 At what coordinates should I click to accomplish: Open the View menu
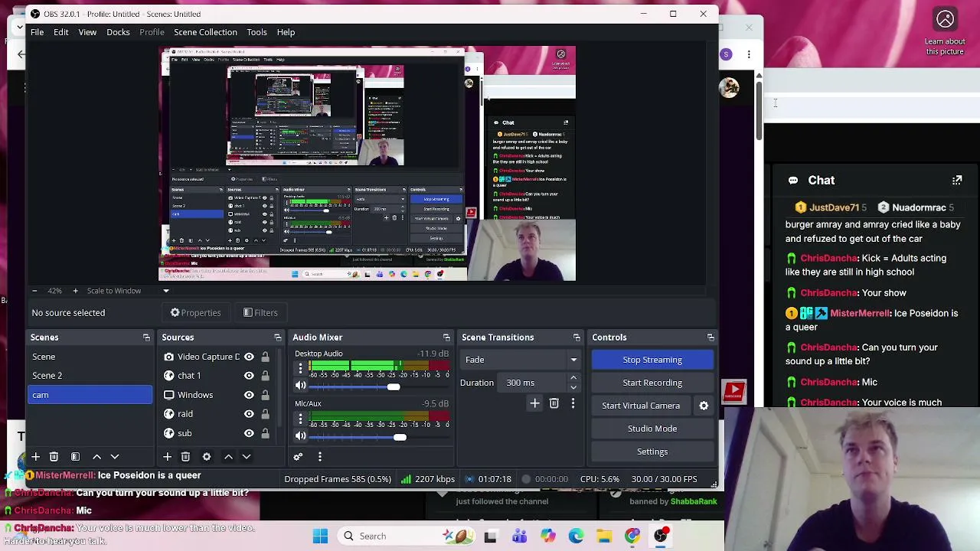click(87, 32)
